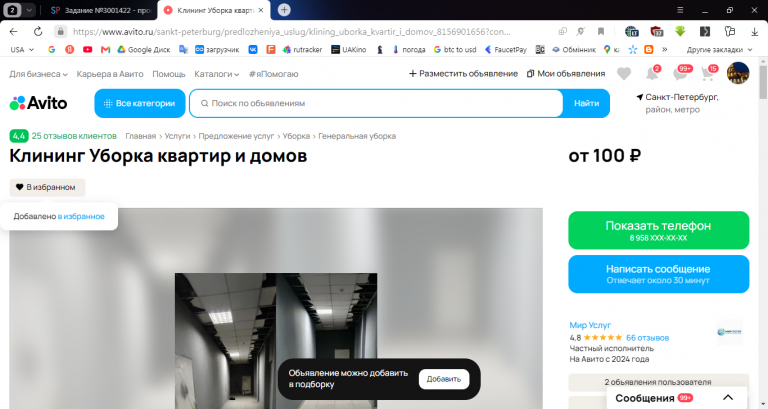Image resolution: width=768 pixels, height=409 pixels.
Task: Open the Мир Услуг seller profile
Action: click(x=590, y=325)
